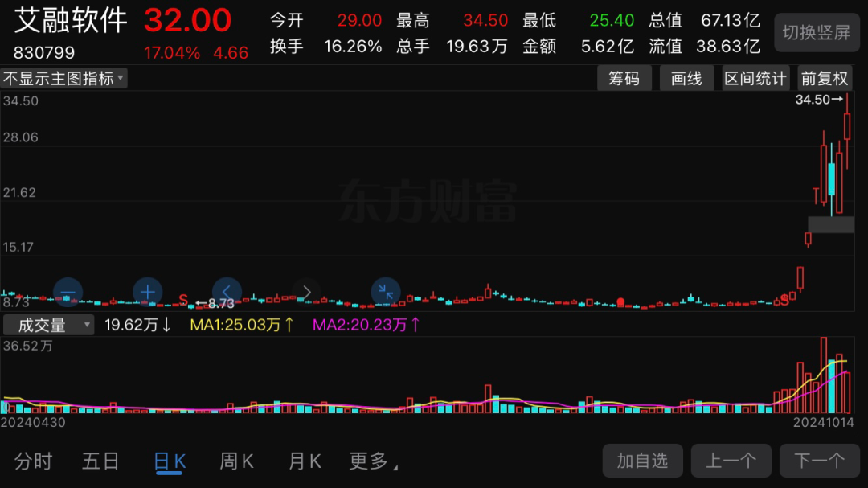Viewport: 868px width, 488px height.
Task: Click MA1:25.03万 volume average label
Action: (x=241, y=325)
